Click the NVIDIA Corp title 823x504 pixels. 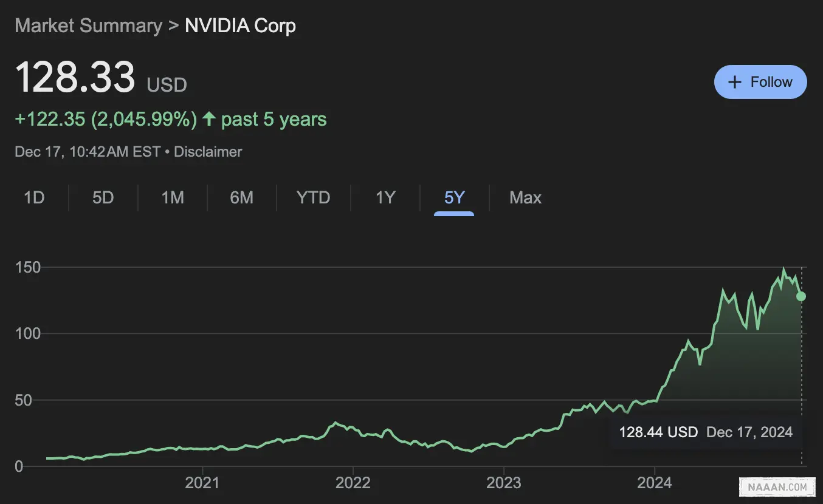tap(240, 26)
